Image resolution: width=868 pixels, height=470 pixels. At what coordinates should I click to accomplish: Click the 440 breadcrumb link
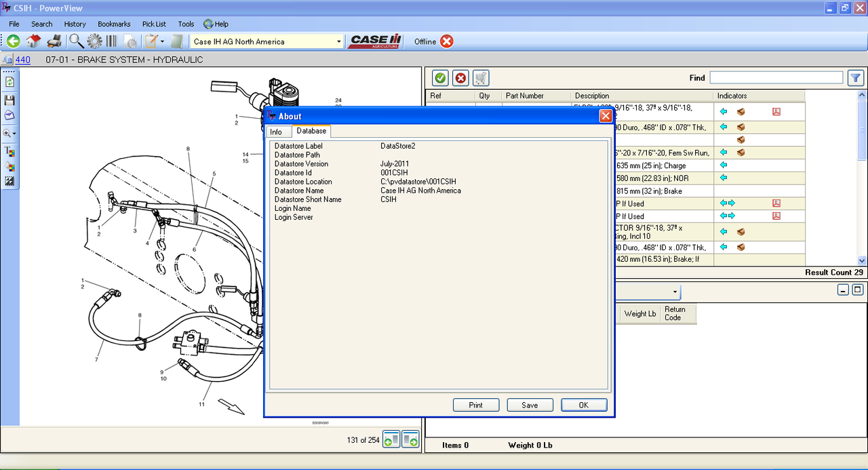22,60
